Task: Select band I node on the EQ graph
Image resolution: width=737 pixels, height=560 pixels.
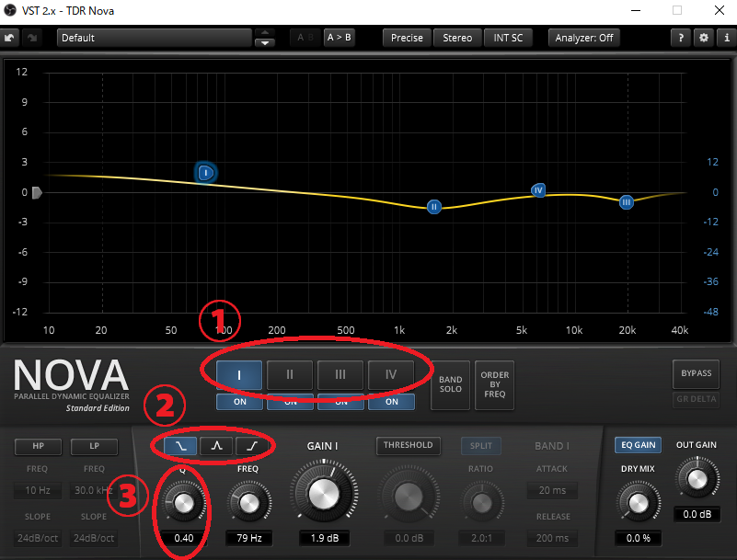Action: tap(205, 173)
